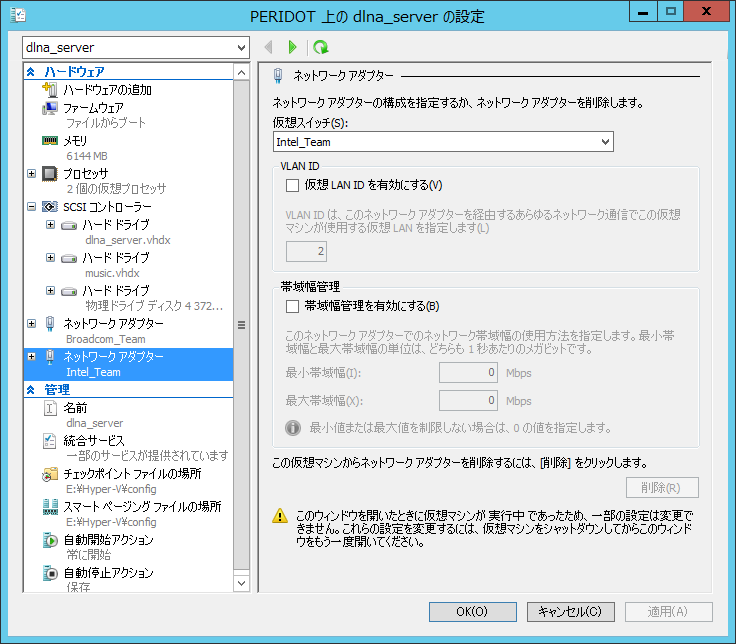Click the grey back navigation arrow
This screenshot has height=644, width=736.
(x=268, y=47)
